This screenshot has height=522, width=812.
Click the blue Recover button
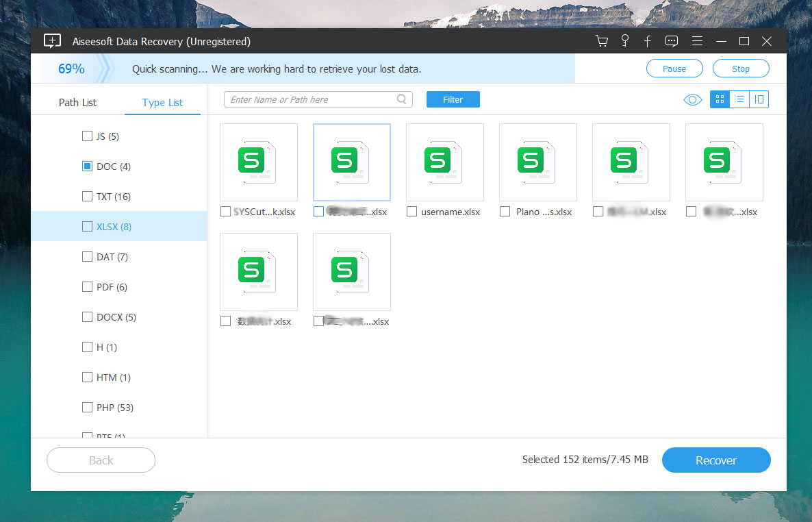pos(715,460)
